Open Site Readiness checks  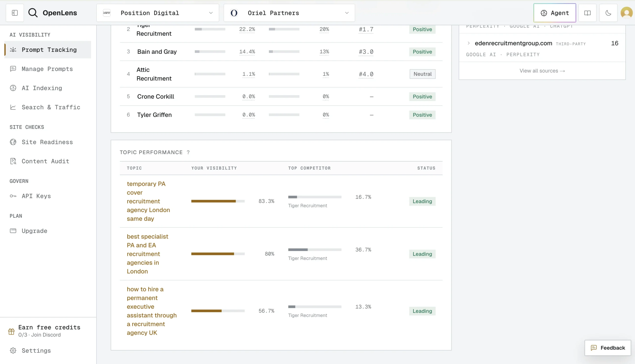pyautogui.click(x=48, y=142)
